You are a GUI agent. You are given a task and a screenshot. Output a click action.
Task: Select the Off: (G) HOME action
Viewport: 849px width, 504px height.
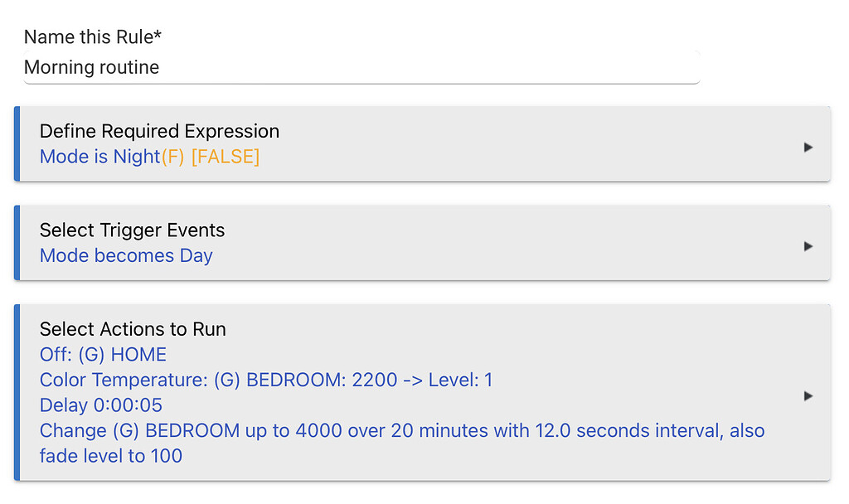103,355
